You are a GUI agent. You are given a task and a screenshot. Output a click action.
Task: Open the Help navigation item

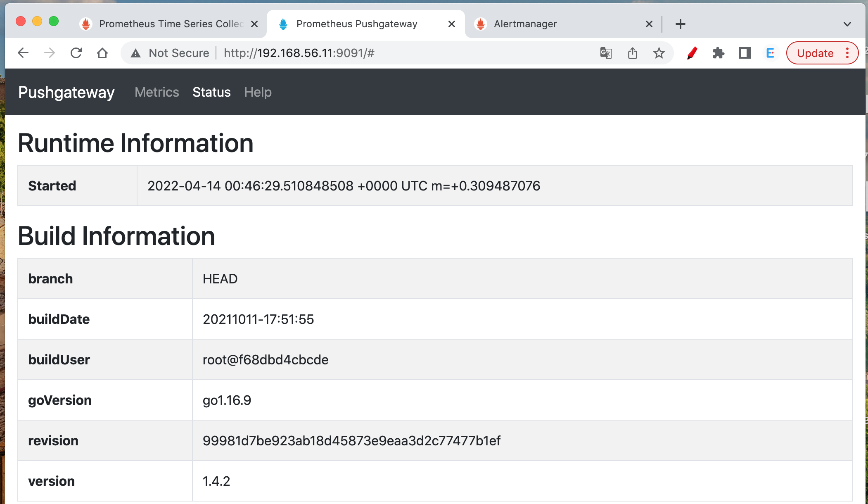click(258, 92)
